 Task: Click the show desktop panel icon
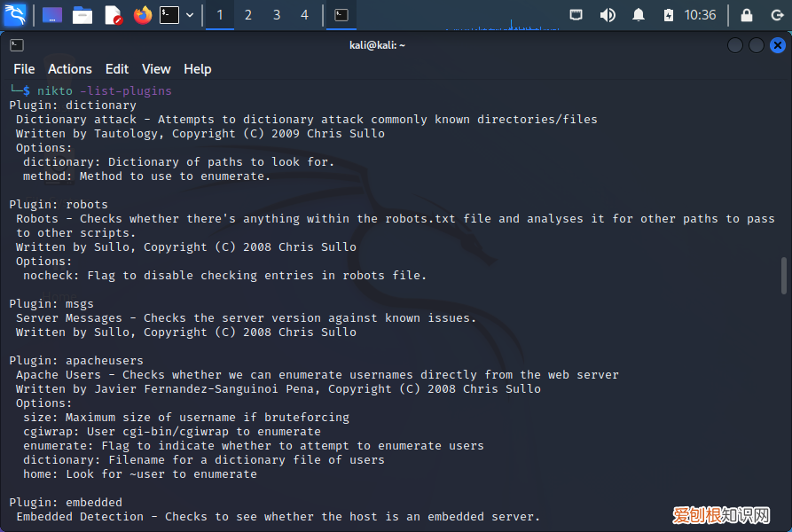click(x=52, y=15)
